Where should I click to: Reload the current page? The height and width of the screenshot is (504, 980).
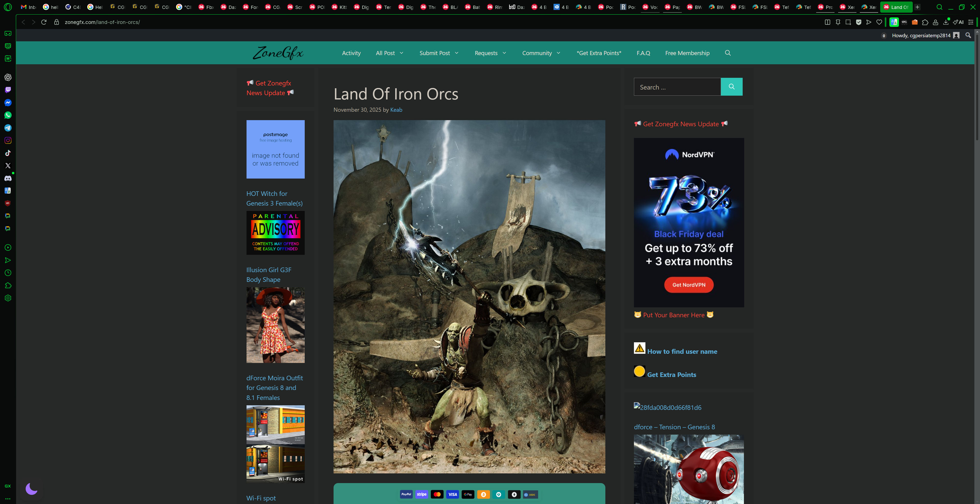point(44,22)
